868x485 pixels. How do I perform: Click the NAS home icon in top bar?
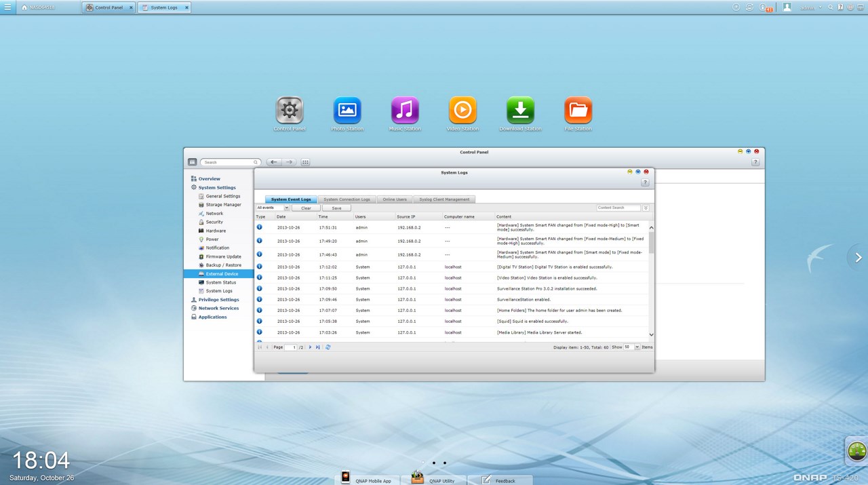tap(24, 7)
